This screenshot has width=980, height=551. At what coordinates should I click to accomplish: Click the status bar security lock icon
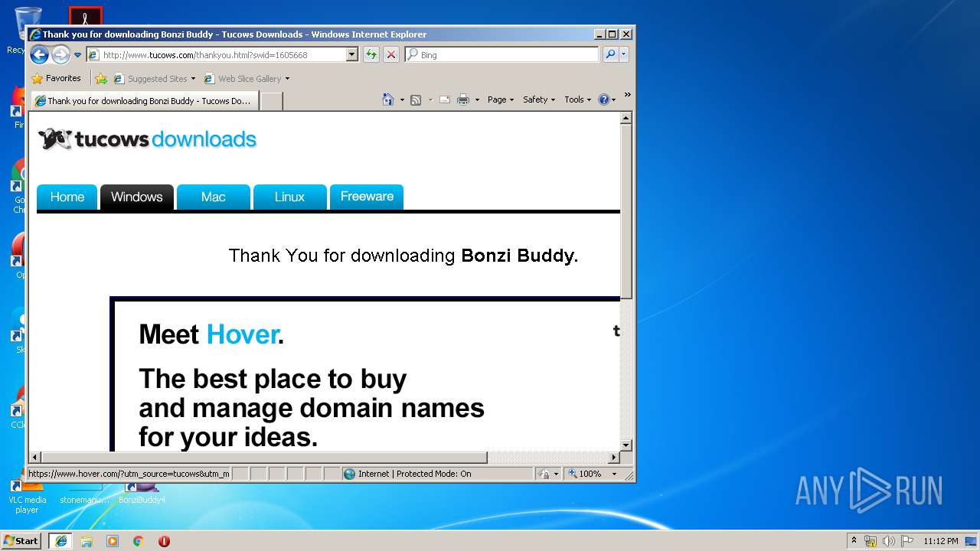tap(544, 474)
